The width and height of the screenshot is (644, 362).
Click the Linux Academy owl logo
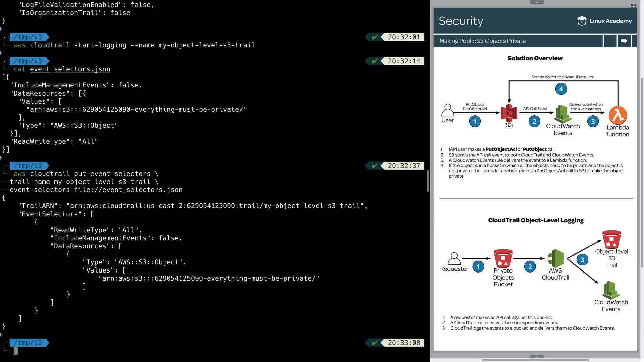tap(582, 21)
